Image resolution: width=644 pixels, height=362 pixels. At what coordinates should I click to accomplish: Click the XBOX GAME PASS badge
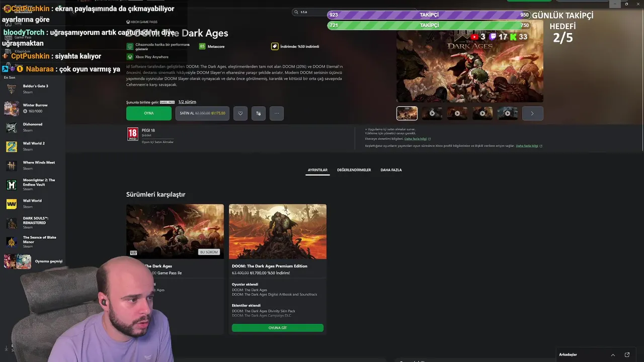coord(142,22)
